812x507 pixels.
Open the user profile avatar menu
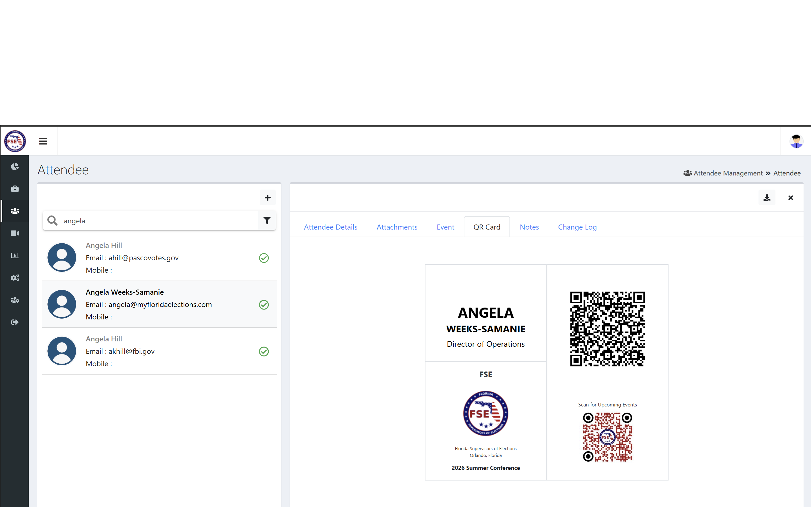[796, 141]
